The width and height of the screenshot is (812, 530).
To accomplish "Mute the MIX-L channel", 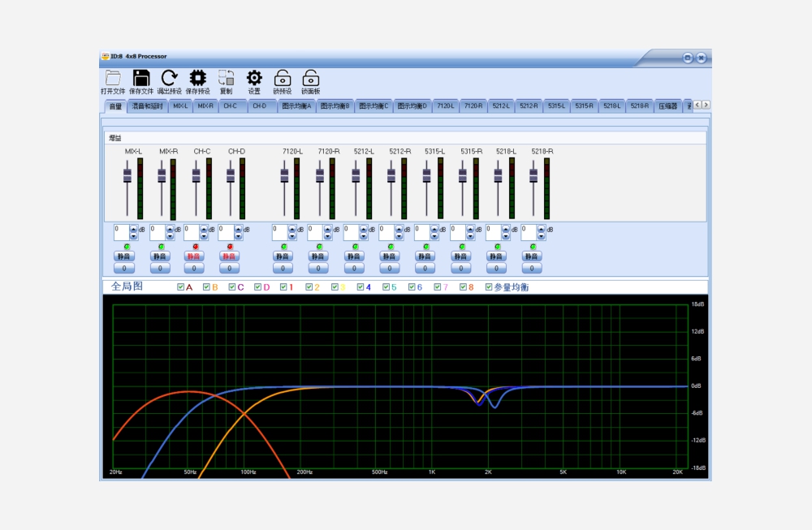I will (x=123, y=256).
